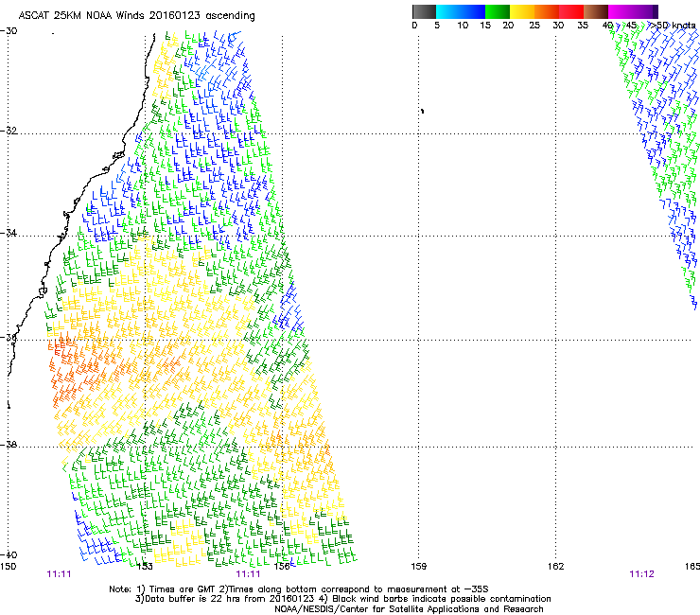Image resolution: width=700 pixels, height=615 pixels.
Task: Click the "5" label under the color bar
Action: point(437,26)
